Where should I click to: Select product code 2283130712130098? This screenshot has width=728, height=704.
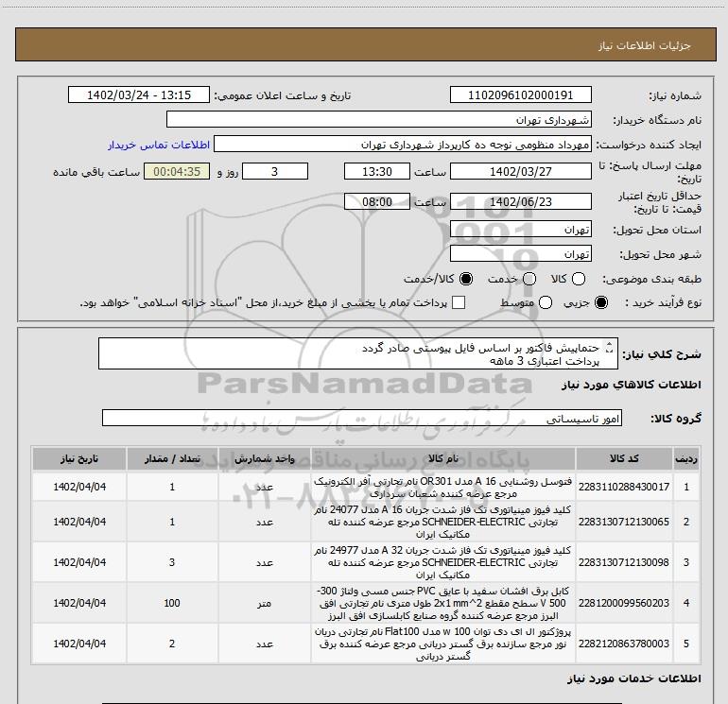(x=624, y=562)
